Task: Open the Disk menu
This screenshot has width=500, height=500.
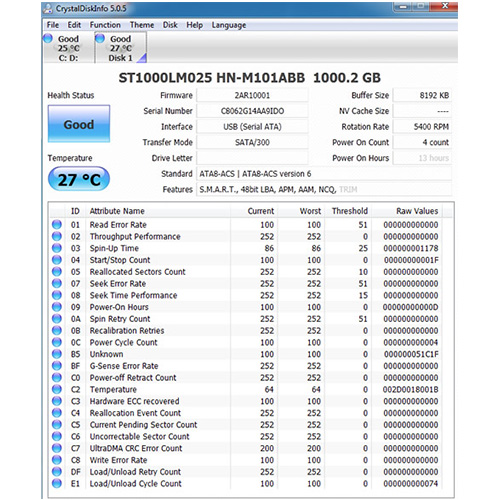Action: 170,25
